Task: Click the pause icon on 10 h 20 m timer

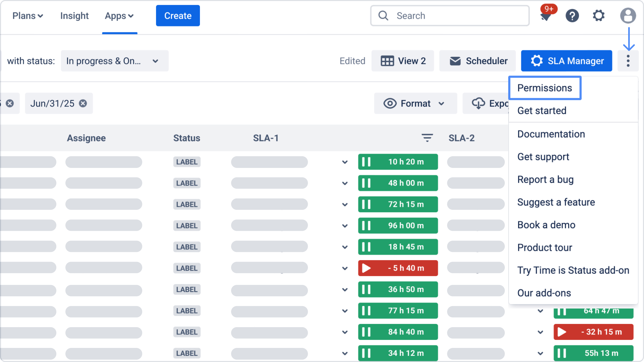Action: tap(366, 162)
